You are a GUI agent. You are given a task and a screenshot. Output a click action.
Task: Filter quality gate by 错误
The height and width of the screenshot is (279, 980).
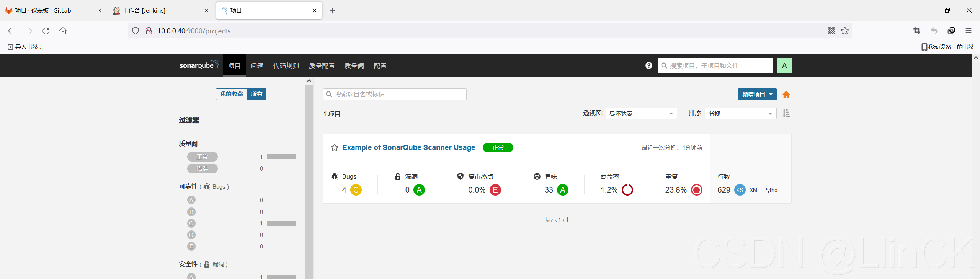(202, 168)
